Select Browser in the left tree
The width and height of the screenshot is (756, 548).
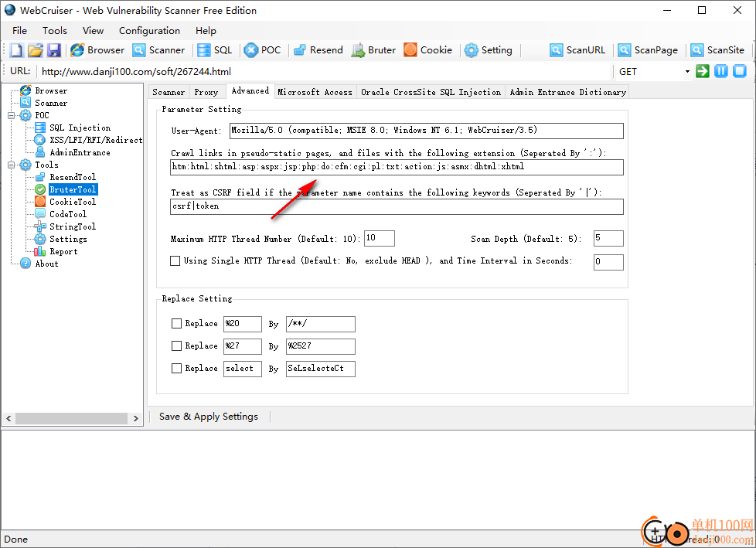point(50,90)
